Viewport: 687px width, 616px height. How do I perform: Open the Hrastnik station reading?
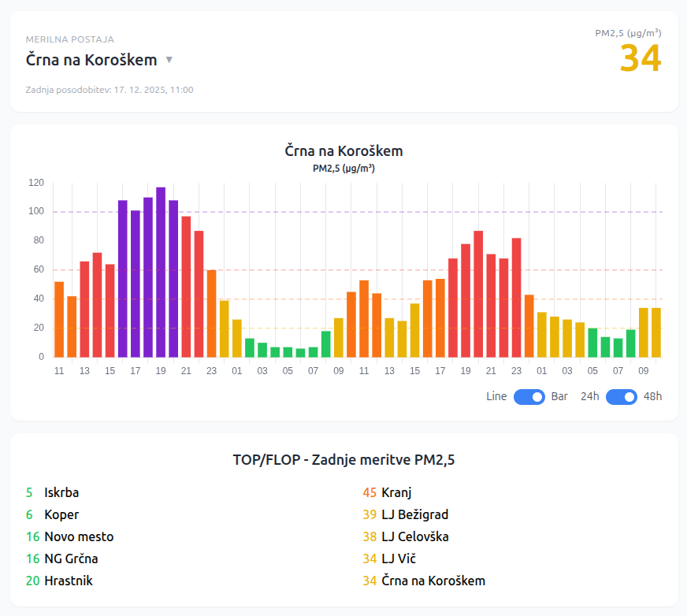point(68,581)
